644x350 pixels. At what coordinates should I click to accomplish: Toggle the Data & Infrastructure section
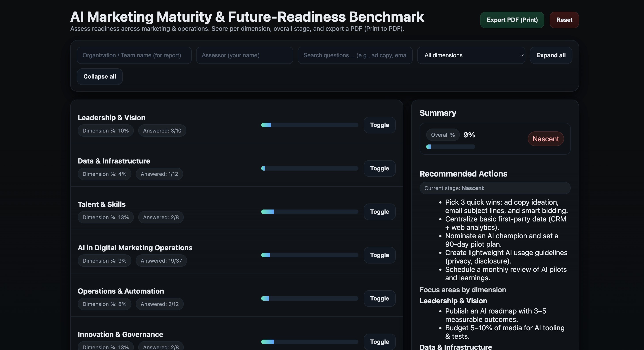[x=379, y=168]
